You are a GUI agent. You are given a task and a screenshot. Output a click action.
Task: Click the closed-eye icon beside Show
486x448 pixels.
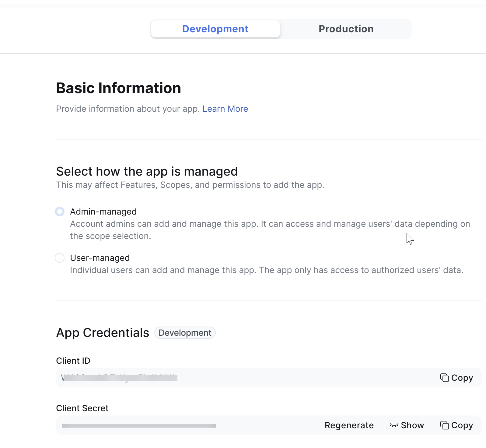pos(394,425)
